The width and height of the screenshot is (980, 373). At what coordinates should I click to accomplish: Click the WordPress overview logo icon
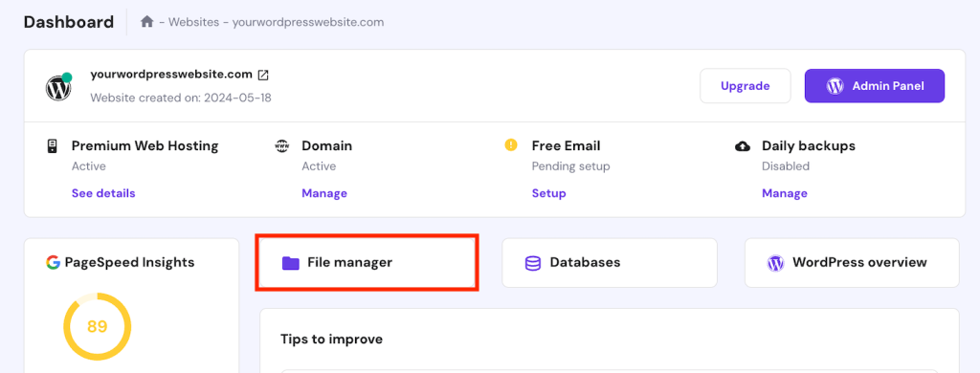[x=775, y=263]
